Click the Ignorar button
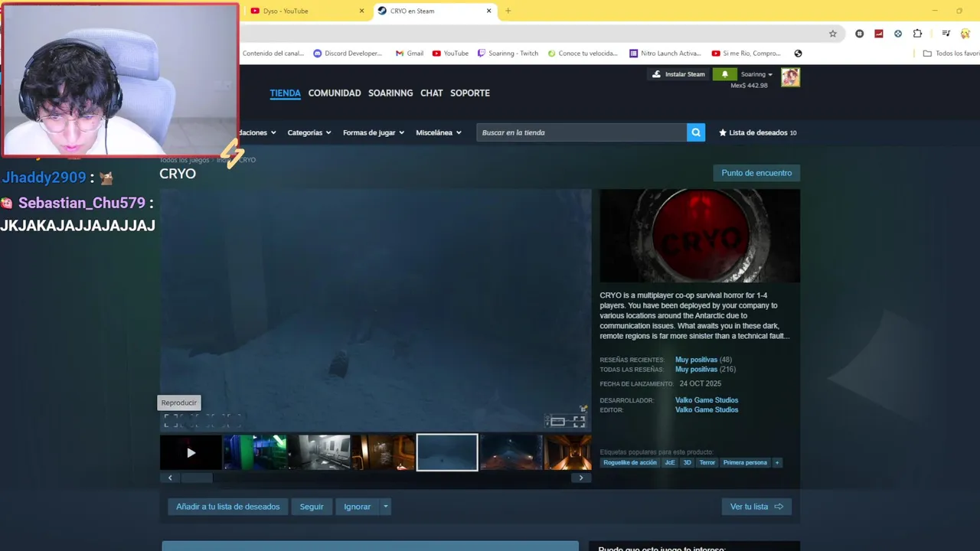980x551 pixels. [x=357, y=507]
